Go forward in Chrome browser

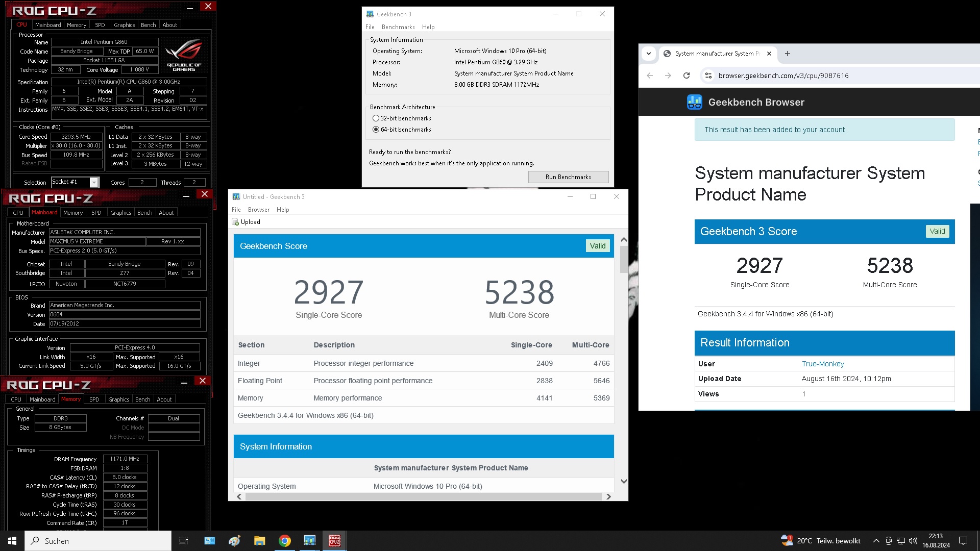[668, 76]
